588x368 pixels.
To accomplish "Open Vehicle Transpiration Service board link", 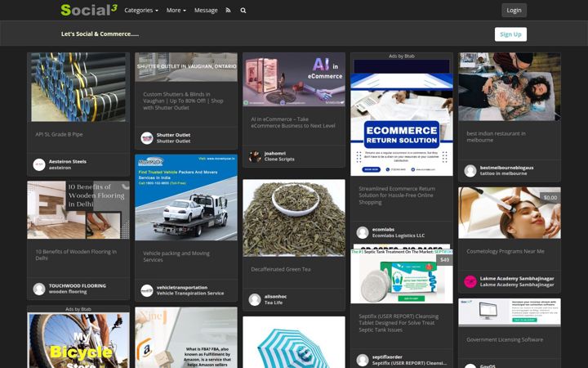I will [x=190, y=294].
